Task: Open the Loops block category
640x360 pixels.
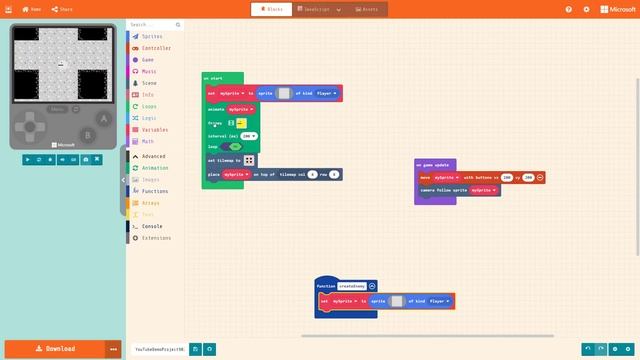Action: [x=155, y=107]
